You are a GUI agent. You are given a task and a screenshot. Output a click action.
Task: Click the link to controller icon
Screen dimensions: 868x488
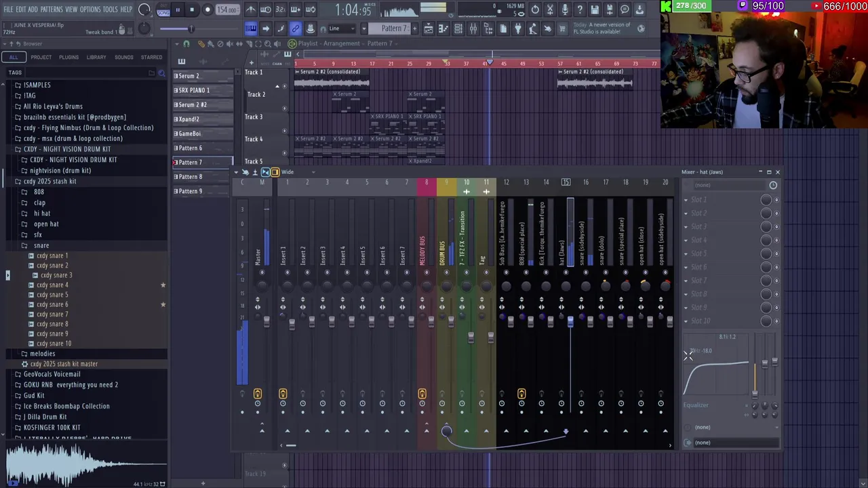point(296,28)
